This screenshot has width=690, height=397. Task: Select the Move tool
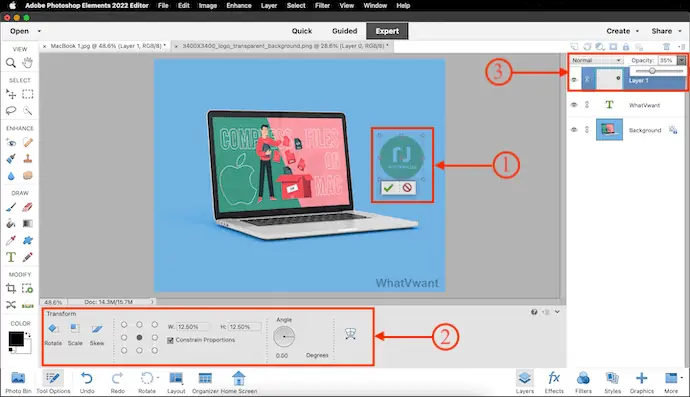pyautogui.click(x=11, y=94)
